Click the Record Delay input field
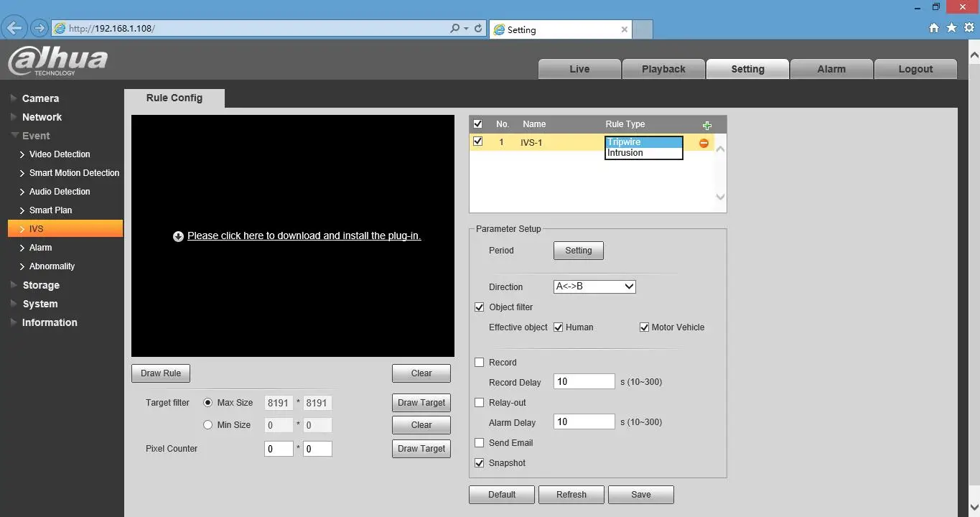980x517 pixels. (x=584, y=381)
